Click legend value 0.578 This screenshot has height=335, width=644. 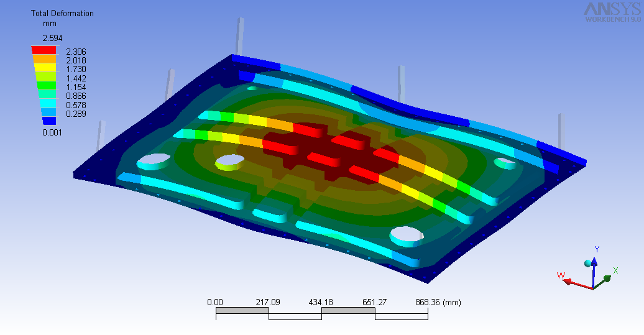pyautogui.click(x=76, y=104)
